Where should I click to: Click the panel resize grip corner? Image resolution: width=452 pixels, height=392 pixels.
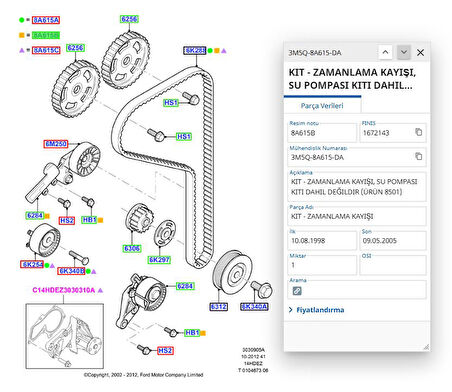point(426,347)
